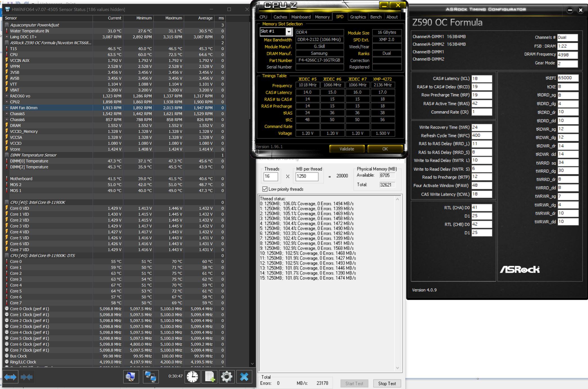
Task: Click Average column header in HWiNFO
Action: pos(199,18)
